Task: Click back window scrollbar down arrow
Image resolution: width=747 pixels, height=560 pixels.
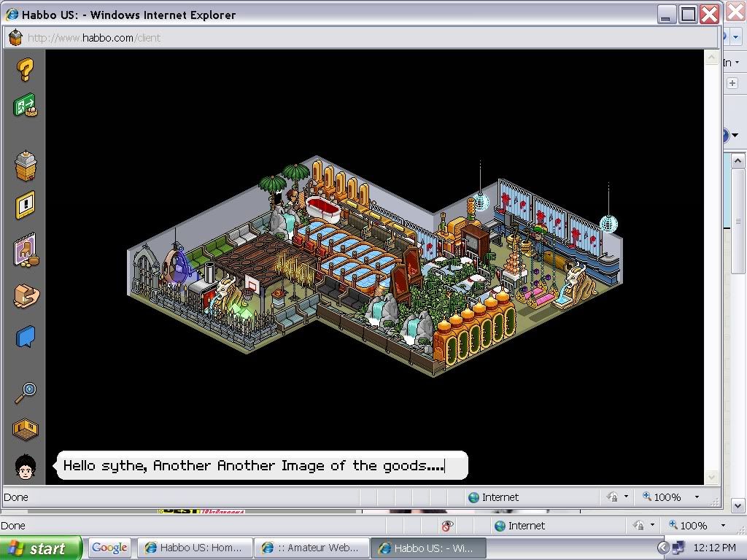Action: pyautogui.click(x=738, y=506)
